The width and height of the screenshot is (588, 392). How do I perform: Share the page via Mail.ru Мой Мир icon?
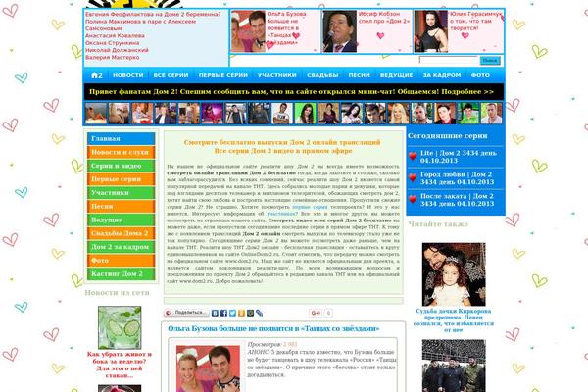250,313
